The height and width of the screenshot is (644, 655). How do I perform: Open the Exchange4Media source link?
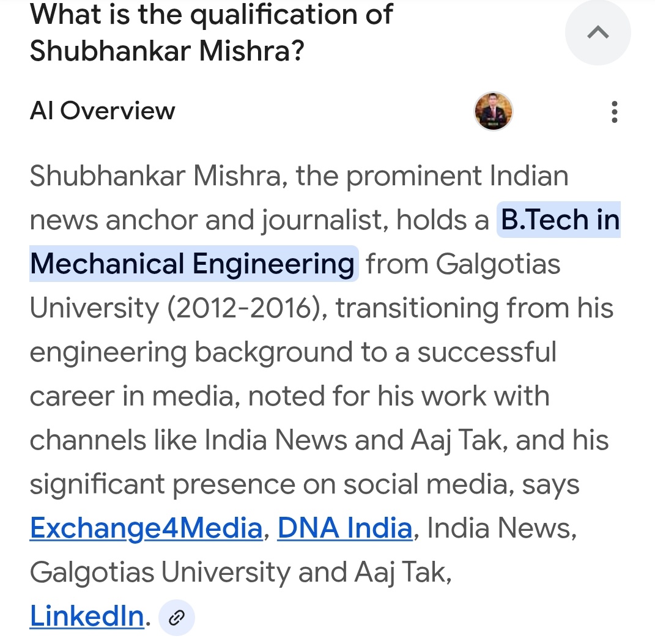(x=146, y=528)
